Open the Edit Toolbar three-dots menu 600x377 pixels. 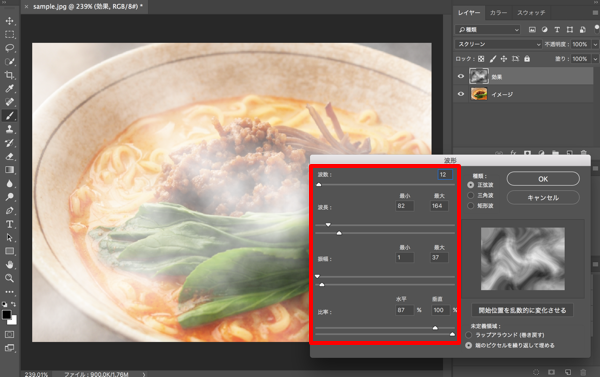pos(10,292)
